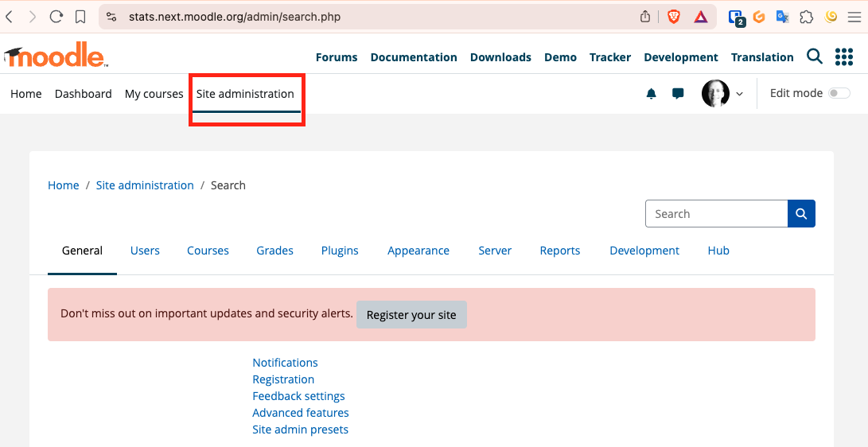
Task: Switch to the Development admin tab
Action: pyautogui.click(x=644, y=251)
